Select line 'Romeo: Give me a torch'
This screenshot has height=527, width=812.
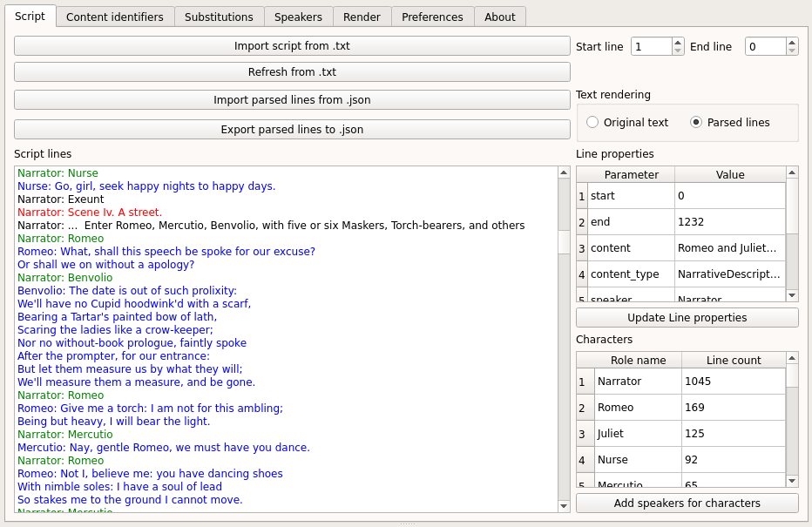point(150,409)
